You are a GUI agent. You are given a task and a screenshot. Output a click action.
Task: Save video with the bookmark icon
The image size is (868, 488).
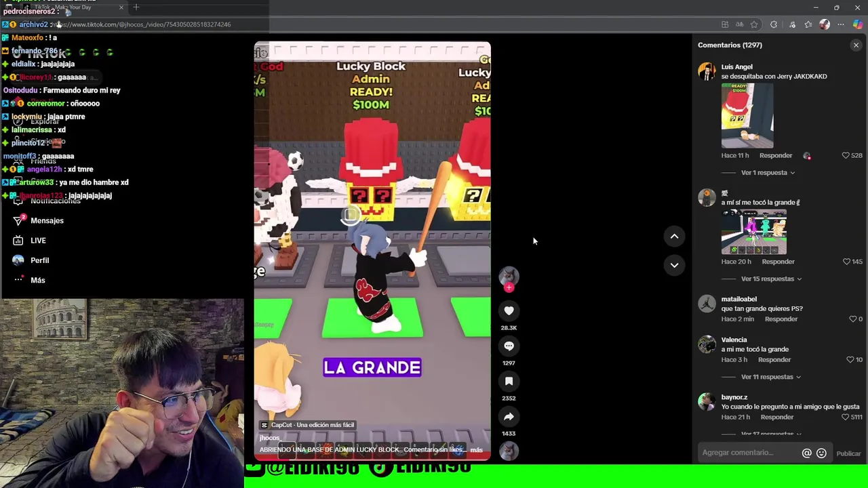509,381
